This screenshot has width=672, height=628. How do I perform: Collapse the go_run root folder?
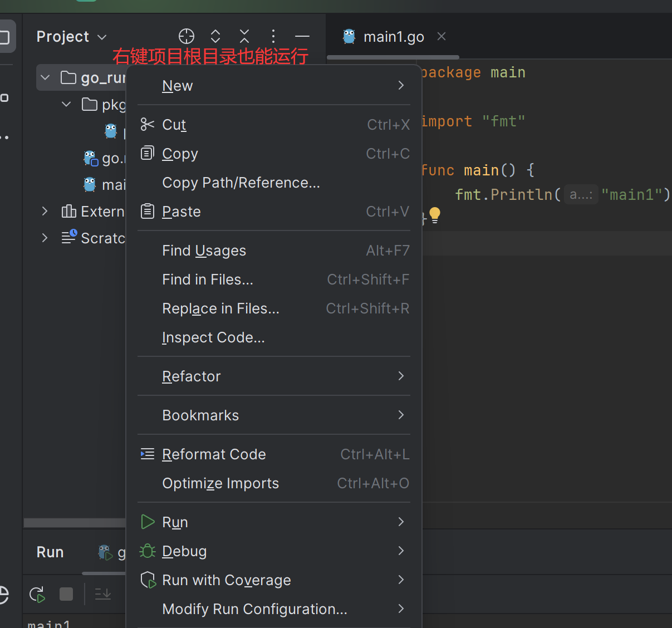point(46,77)
